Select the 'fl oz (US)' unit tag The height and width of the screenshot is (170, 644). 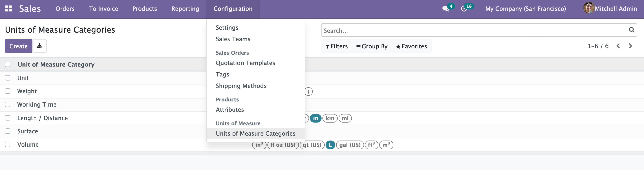283,145
